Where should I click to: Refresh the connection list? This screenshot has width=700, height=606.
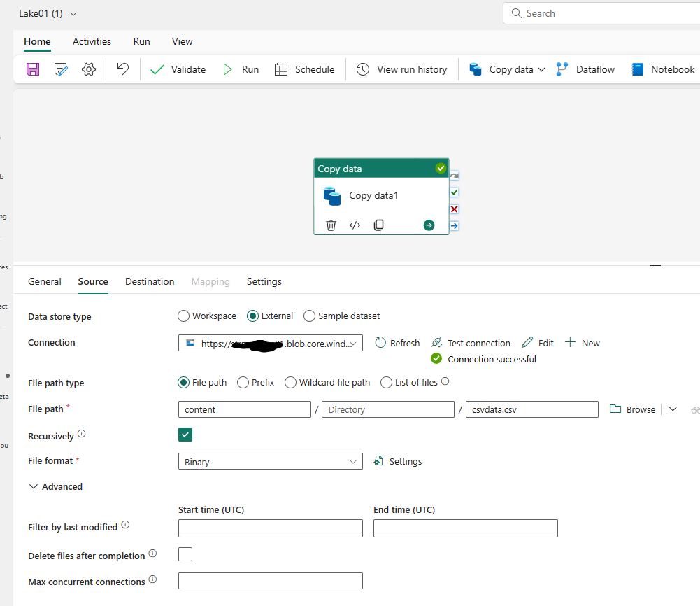coord(397,343)
